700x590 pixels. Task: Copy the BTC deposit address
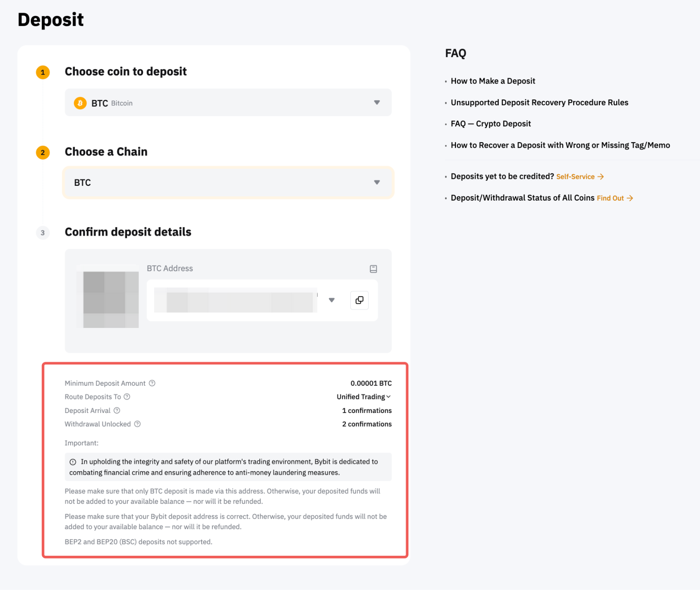[x=359, y=300]
